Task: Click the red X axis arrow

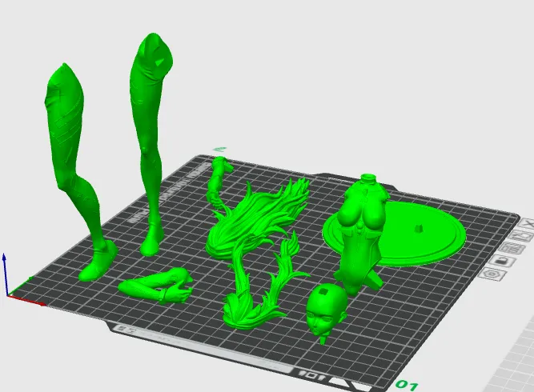Action: (27, 300)
